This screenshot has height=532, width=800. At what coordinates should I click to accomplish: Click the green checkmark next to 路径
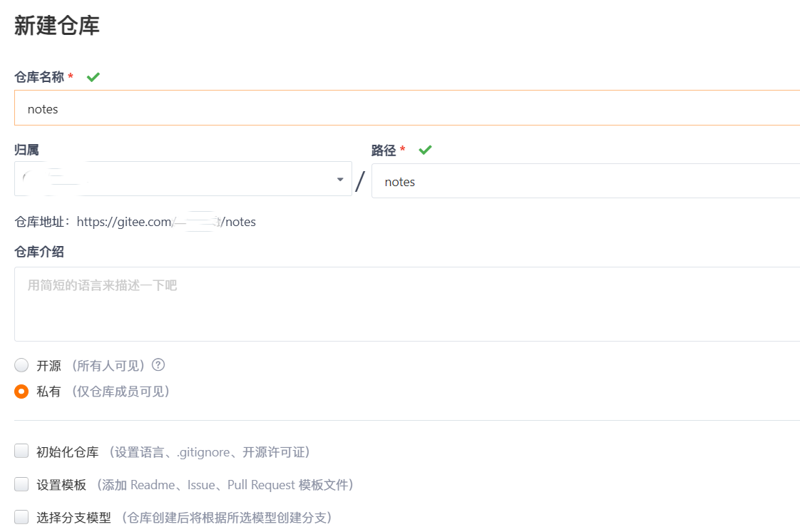click(425, 150)
